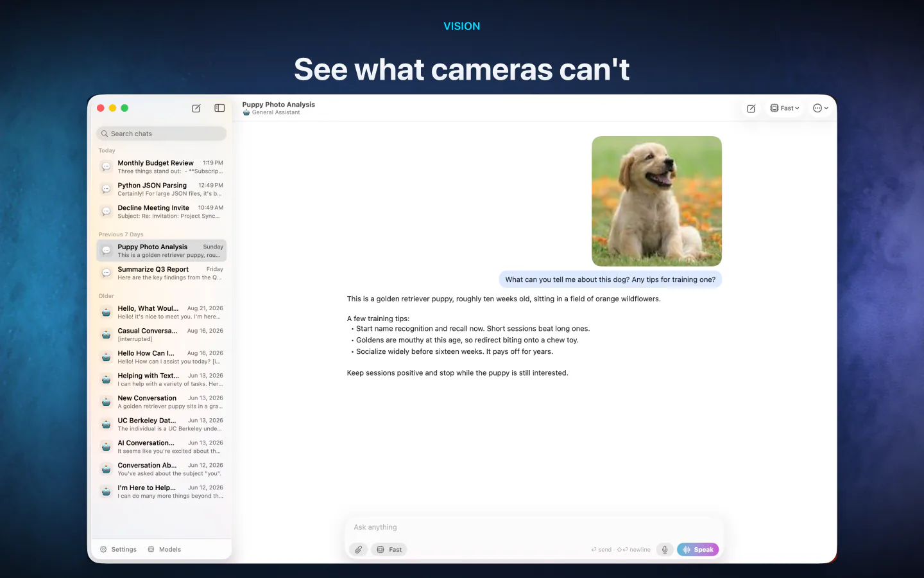Open the Helping with Text... chat
Viewport: 924px width, 578px height.
tap(162, 380)
